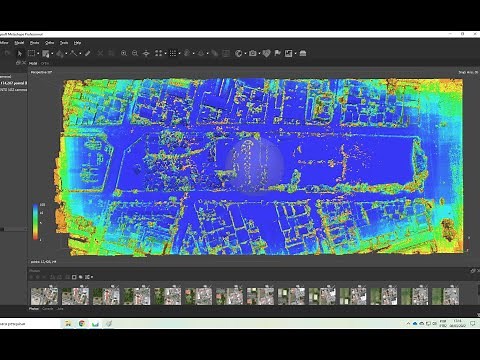480x360 pixels.
Task: Open the tiled model dropdown arrow
Action: pyautogui.click(x=207, y=54)
